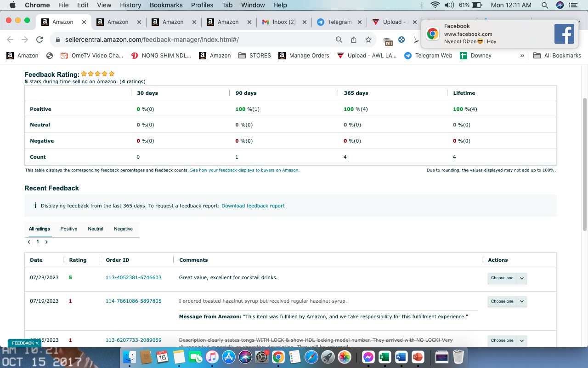Open Photos from the Dock
The image size is (588, 368).
tap(345, 357)
